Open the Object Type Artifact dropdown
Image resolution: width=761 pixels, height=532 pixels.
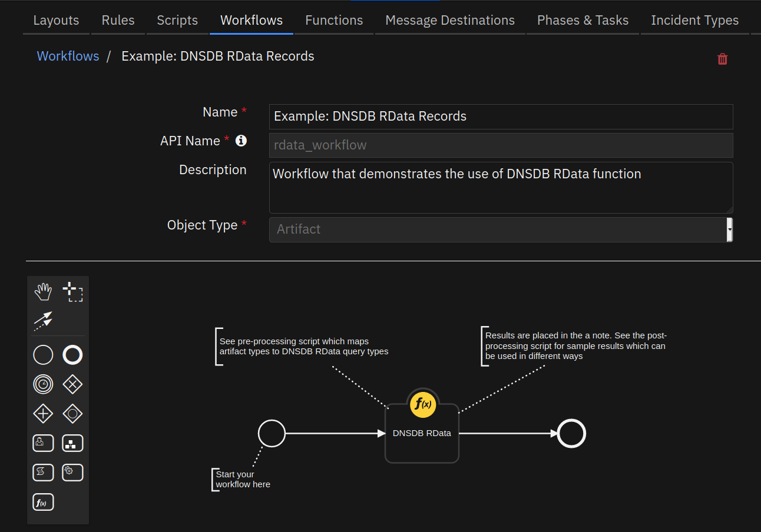pos(501,230)
